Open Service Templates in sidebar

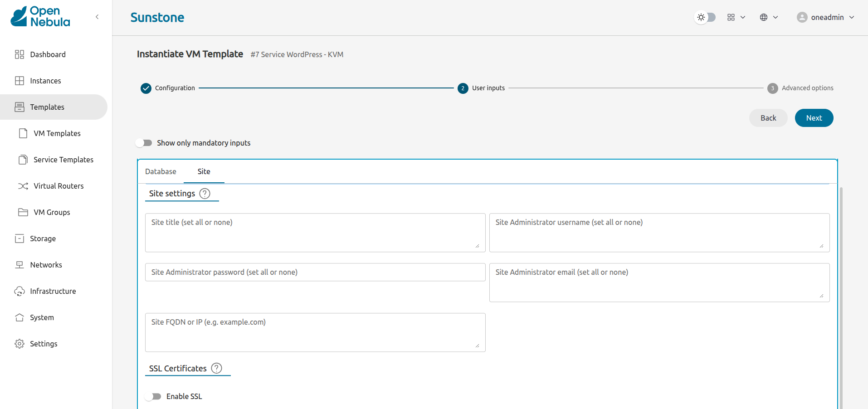coord(63,160)
